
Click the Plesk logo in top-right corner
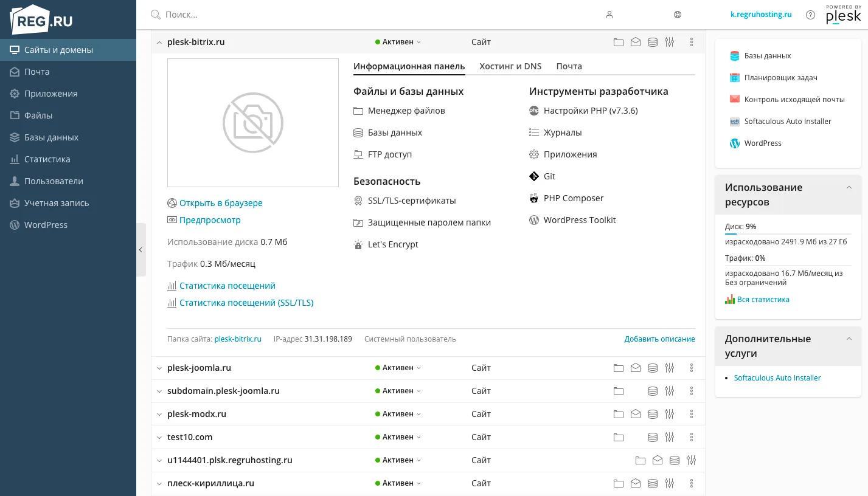[843, 15]
